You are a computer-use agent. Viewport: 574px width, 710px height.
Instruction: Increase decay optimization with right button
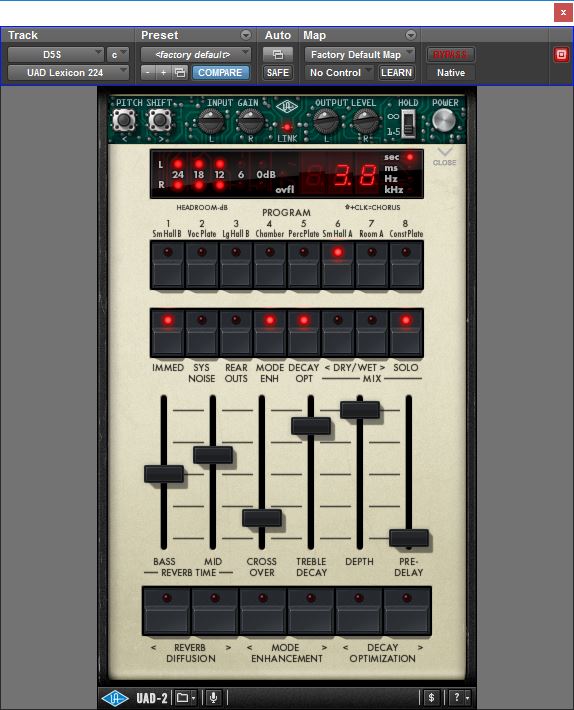pos(407,611)
